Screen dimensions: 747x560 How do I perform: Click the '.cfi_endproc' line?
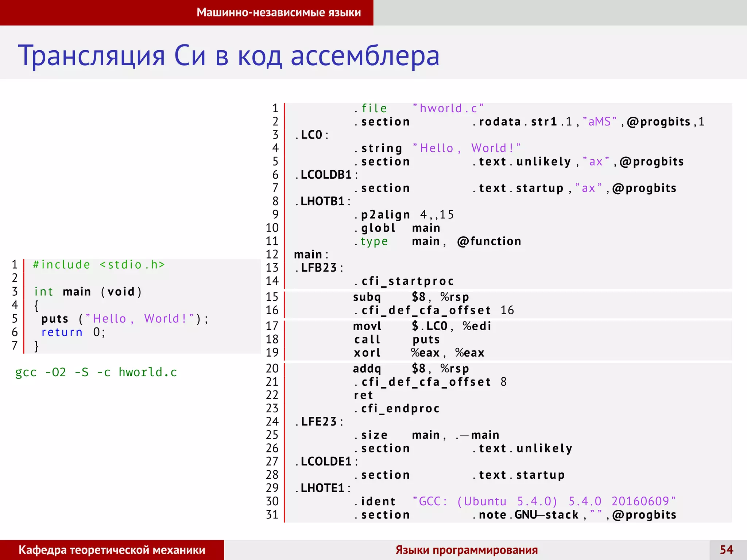397,408
